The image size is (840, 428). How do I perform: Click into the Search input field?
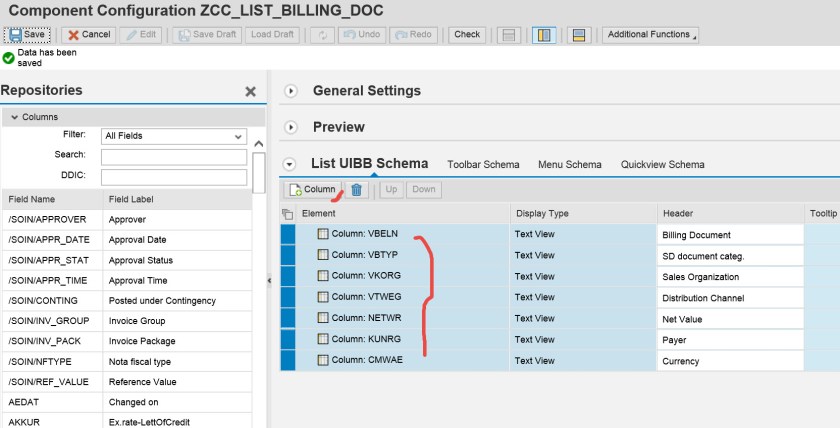174,156
